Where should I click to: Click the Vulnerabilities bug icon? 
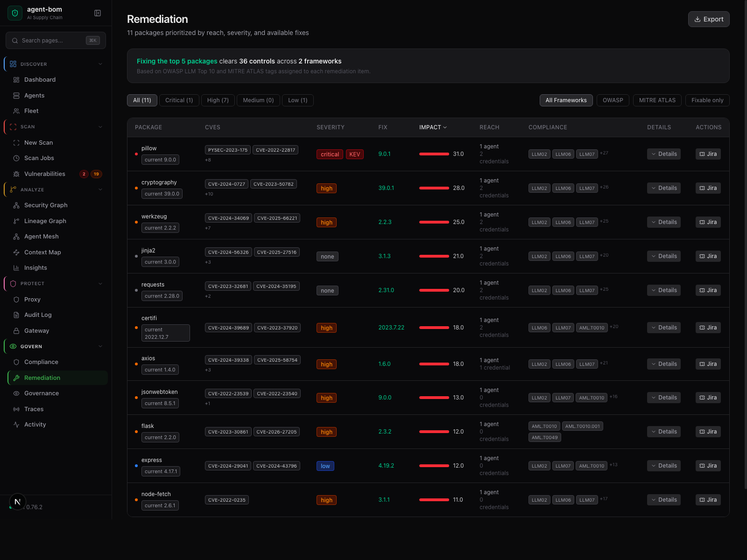[16, 174]
